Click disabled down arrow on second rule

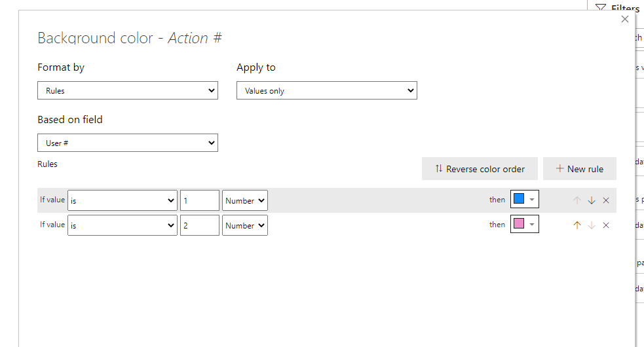click(592, 225)
